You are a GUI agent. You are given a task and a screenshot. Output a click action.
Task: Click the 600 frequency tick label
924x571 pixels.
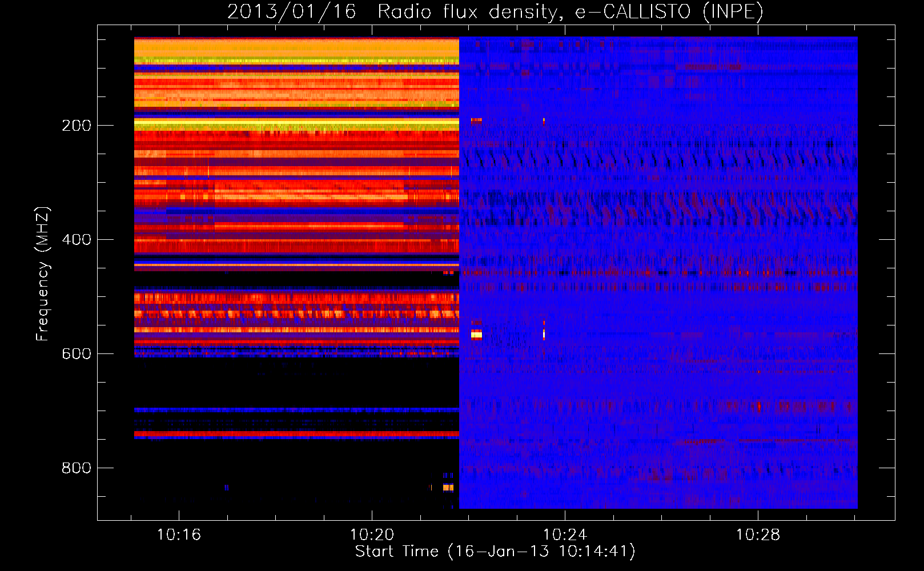(x=77, y=353)
